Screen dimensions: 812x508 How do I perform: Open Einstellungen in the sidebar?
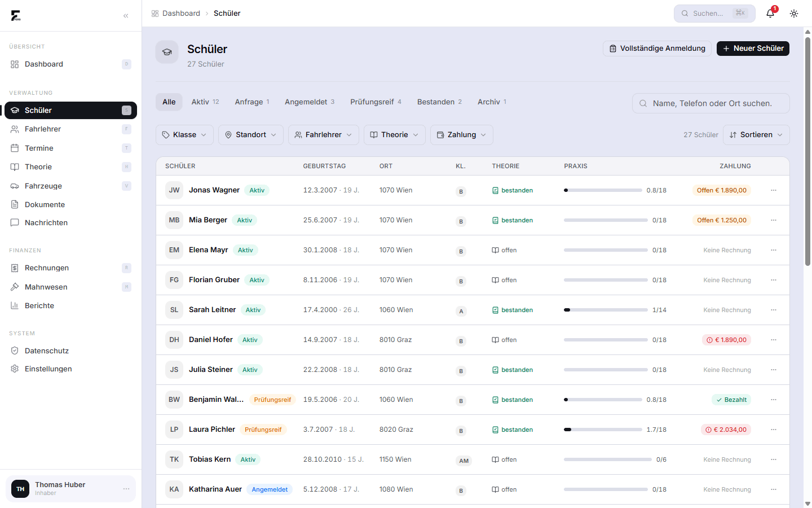point(70,369)
